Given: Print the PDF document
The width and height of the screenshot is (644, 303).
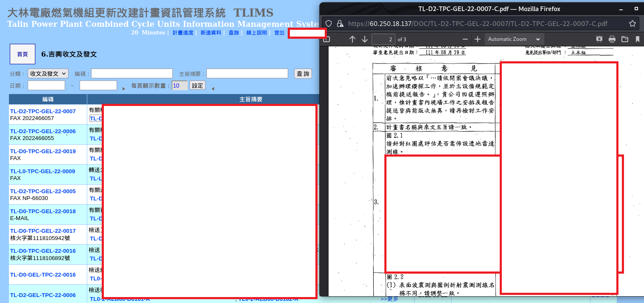Looking at the screenshot, I should pyautogui.click(x=612, y=39).
